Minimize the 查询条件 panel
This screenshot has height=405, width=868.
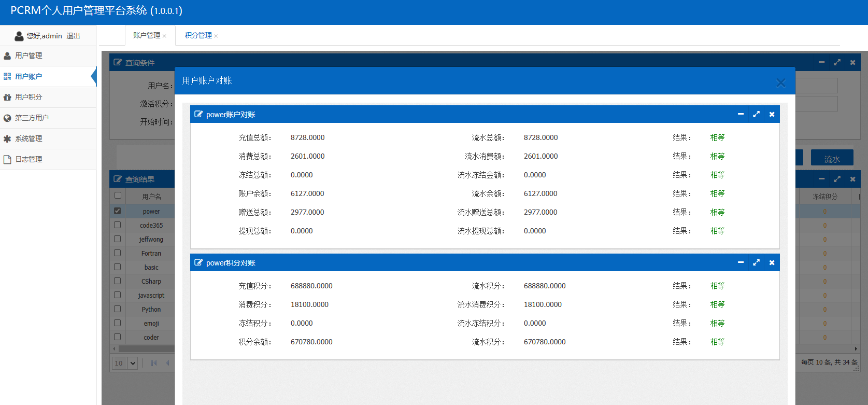coord(821,62)
